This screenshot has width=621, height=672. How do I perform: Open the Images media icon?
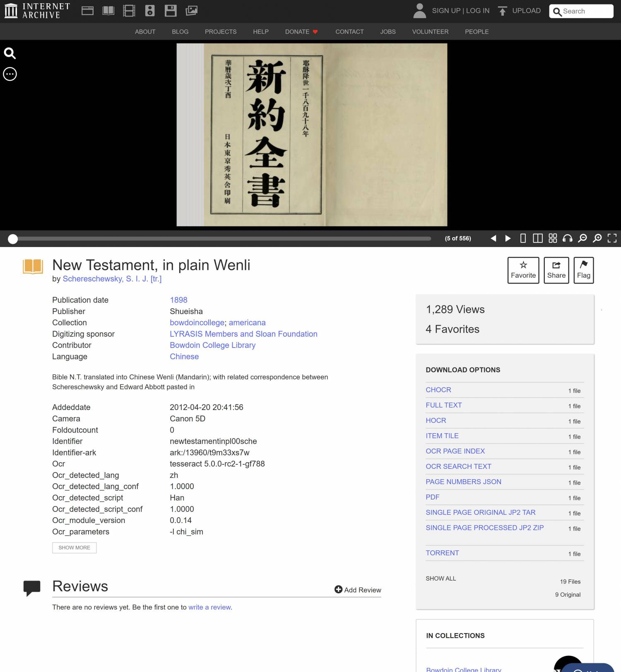191,11
